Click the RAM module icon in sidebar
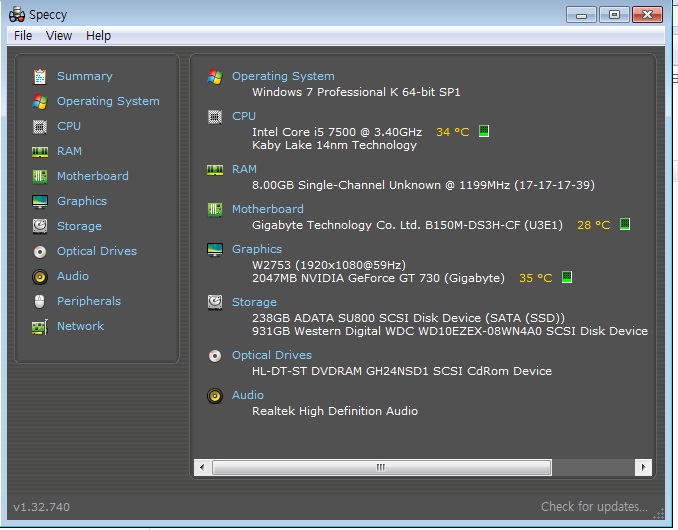678x530 pixels. (x=40, y=151)
